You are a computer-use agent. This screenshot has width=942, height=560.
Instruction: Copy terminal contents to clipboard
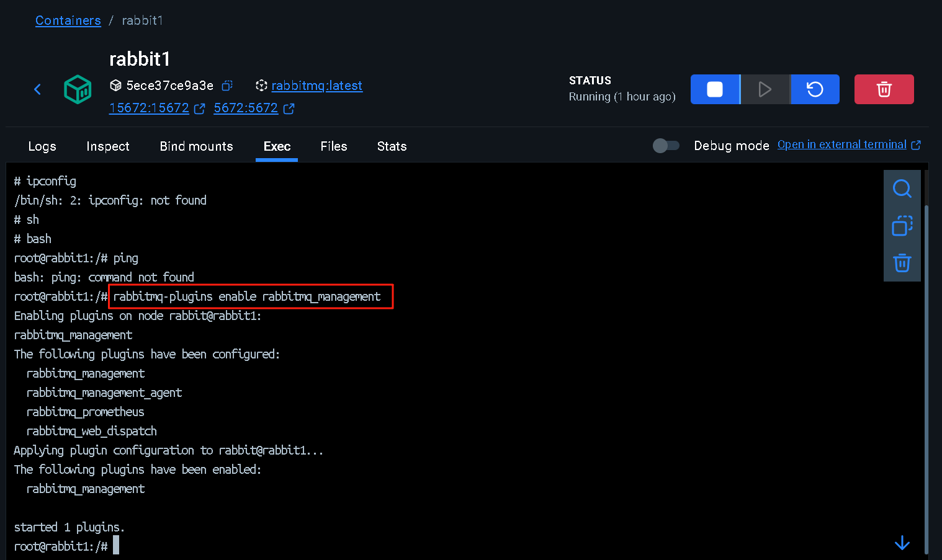pyautogui.click(x=902, y=226)
